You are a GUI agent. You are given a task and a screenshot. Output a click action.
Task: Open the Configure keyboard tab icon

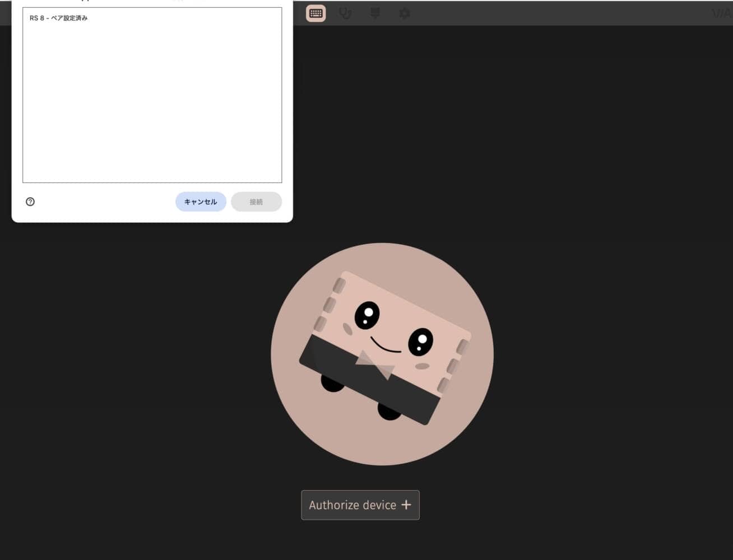click(x=316, y=13)
